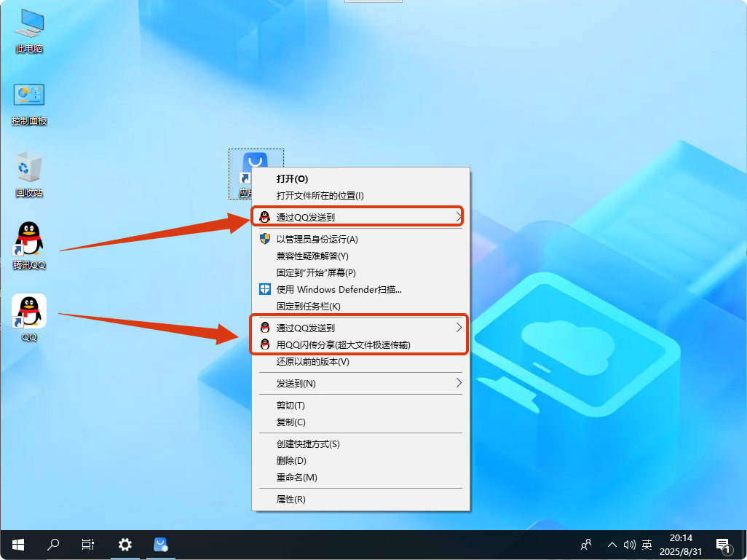Open Task View from the taskbar
The height and width of the screenshot is (560, 747).
tap(88, 544)
